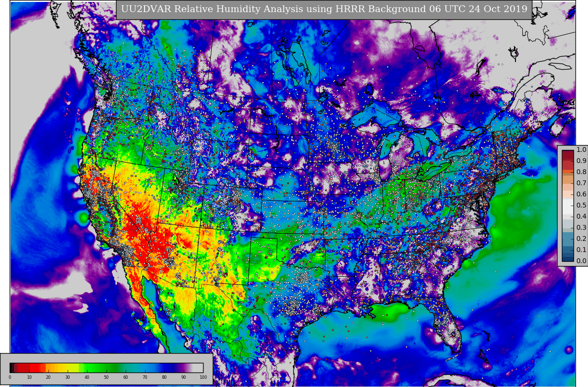The height and width of the screenshot is (387, 588).
Task: Click the '50' tick label on humidity colorbar
Action: tap(106, 377)
